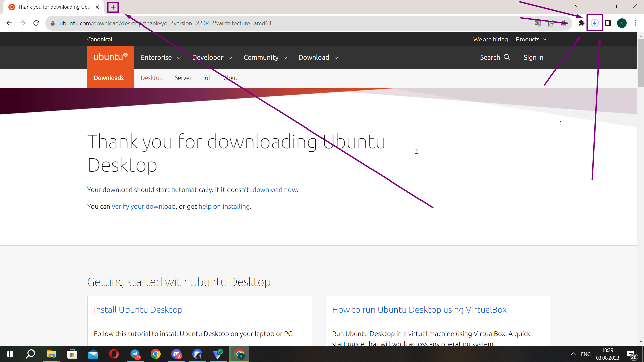Open Telegram from taskbar
This screenshot has width=644, height=362.
(x=135, y=354)
